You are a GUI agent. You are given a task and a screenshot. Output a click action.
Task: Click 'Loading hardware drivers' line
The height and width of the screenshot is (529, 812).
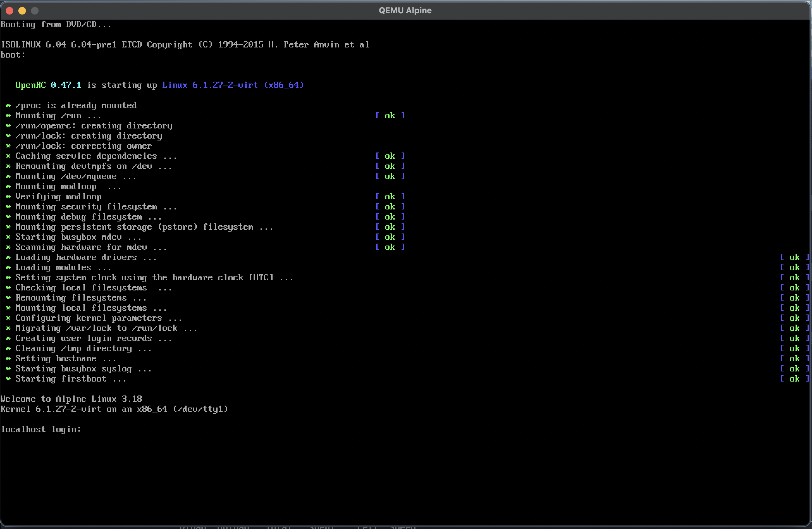click(x=86, y=257)
